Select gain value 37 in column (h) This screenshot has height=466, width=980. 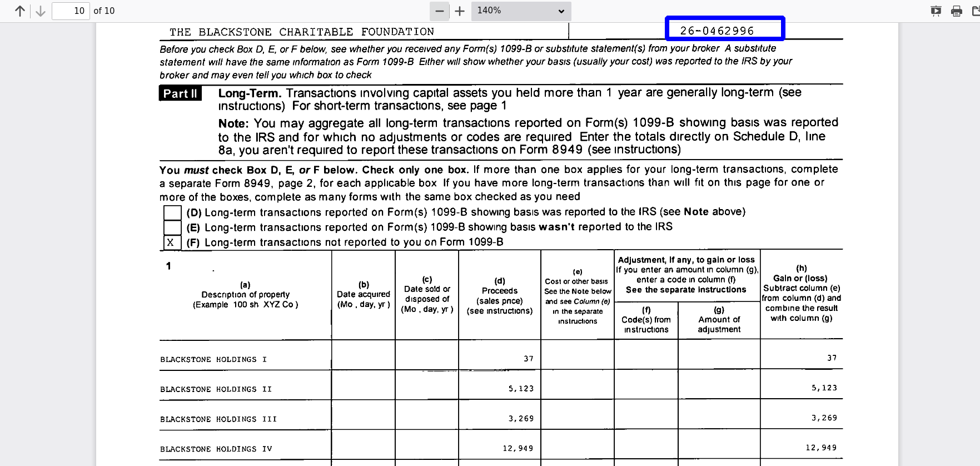(x=832, y=358)
